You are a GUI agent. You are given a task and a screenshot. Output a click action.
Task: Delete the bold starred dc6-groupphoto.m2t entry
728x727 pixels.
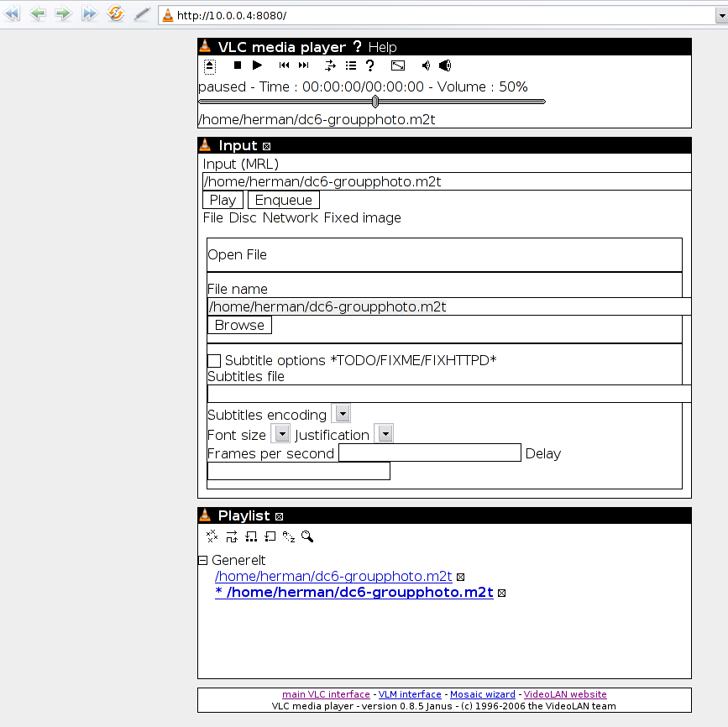[502, 593]
